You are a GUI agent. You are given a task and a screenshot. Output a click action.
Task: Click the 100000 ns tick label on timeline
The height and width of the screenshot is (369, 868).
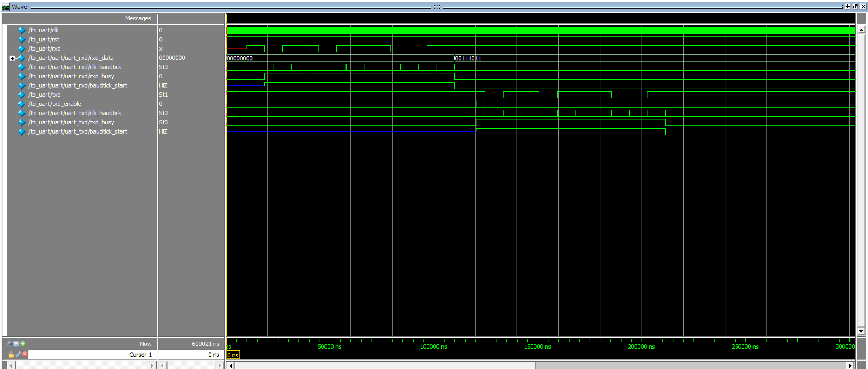coord(434,347)
